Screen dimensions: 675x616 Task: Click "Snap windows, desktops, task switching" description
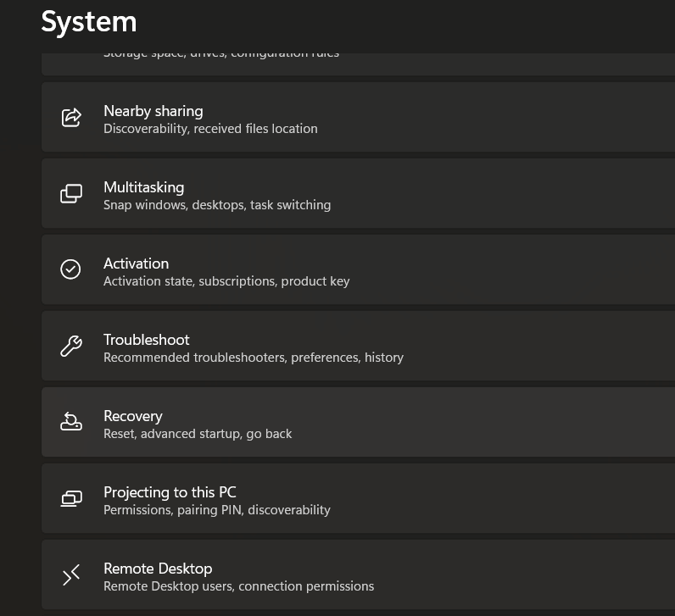217,205
